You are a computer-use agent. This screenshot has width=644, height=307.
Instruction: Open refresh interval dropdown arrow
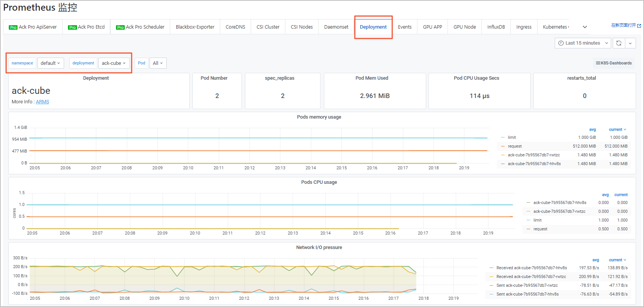(x=630, y=43)
